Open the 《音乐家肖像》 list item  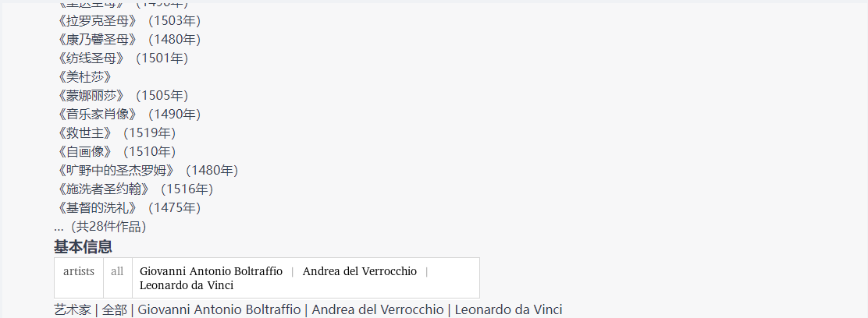pos(127,114)
